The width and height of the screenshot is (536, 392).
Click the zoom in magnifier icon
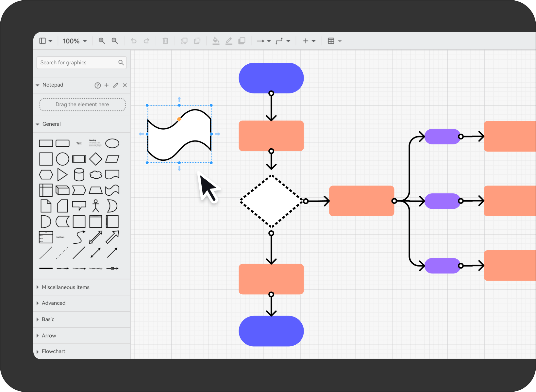point(102,41)
